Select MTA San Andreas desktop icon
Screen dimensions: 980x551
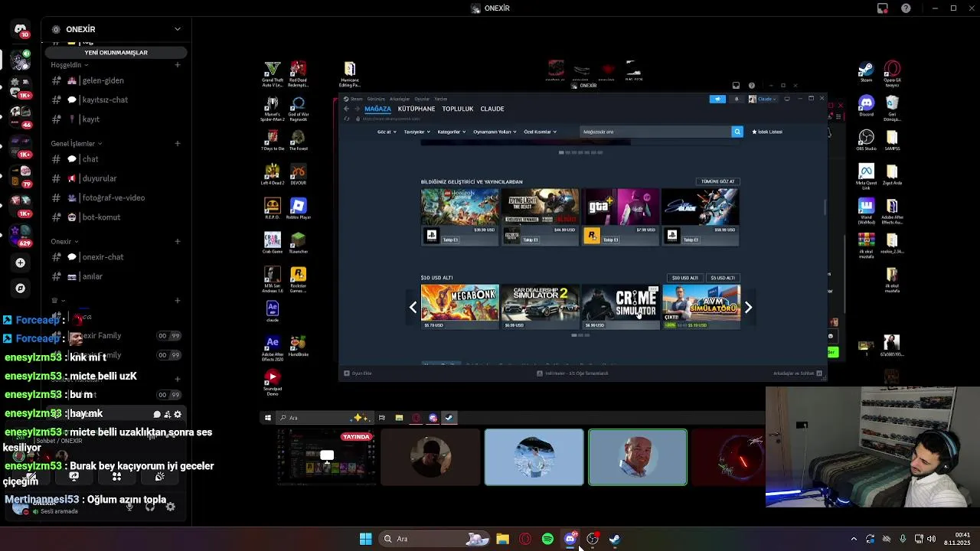click(273, 279)
